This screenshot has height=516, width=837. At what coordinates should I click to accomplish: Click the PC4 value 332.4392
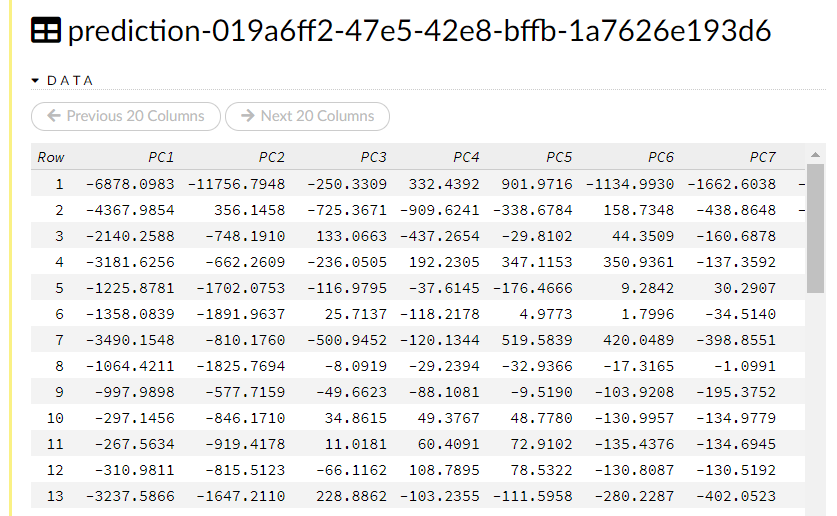[443, 184]
